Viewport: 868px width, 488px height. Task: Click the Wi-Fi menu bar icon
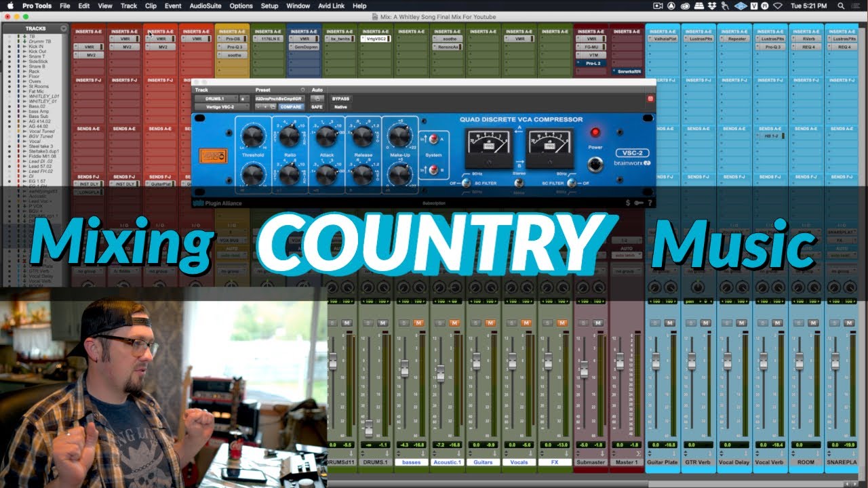777,5
